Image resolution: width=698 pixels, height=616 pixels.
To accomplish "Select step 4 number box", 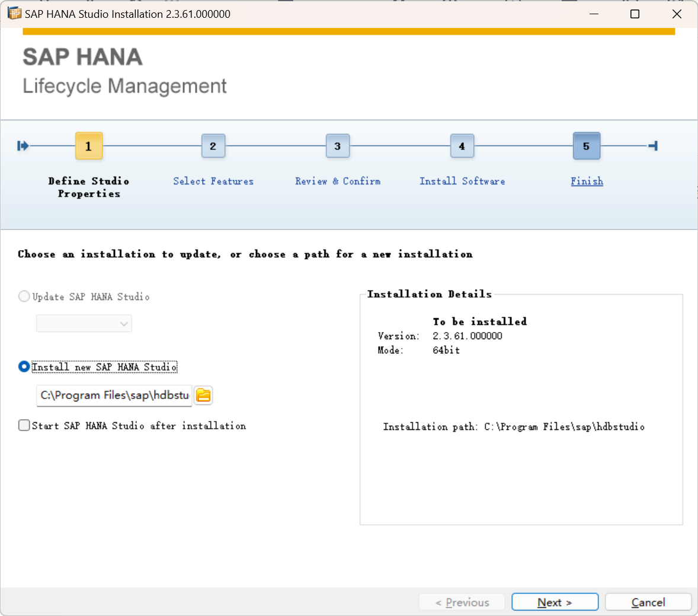I will (462, 146).
